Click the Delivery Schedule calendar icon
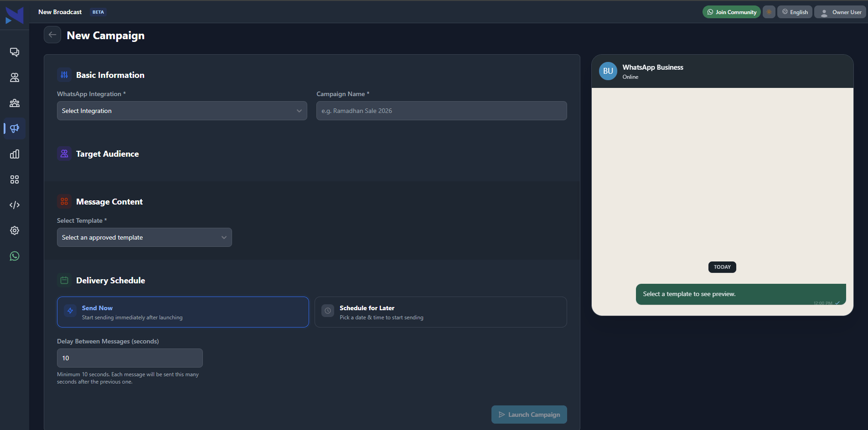This screenshot has width=868, height=430. point(64,280)
